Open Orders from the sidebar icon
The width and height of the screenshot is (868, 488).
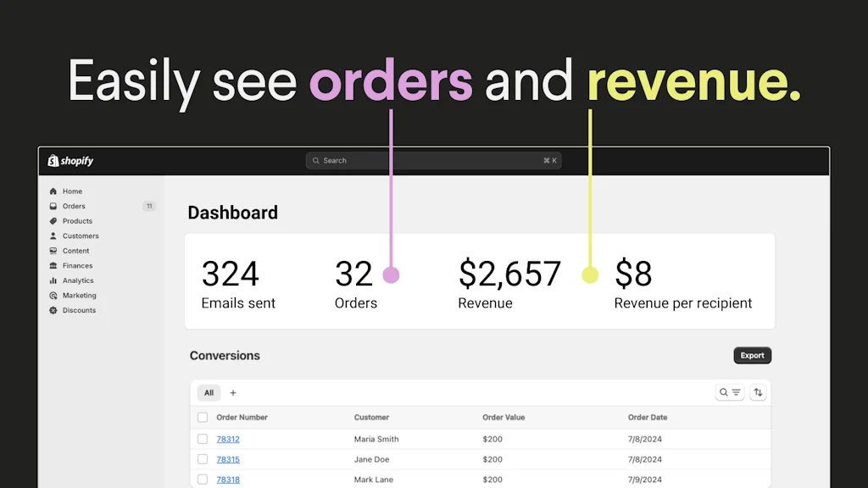click(x=53, y=206)
